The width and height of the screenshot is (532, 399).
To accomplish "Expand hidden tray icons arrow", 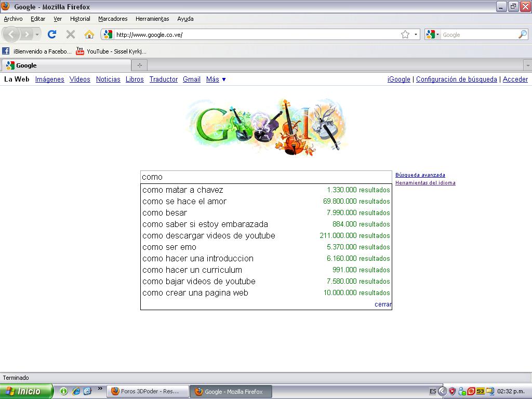I will [x=443, y=391].
